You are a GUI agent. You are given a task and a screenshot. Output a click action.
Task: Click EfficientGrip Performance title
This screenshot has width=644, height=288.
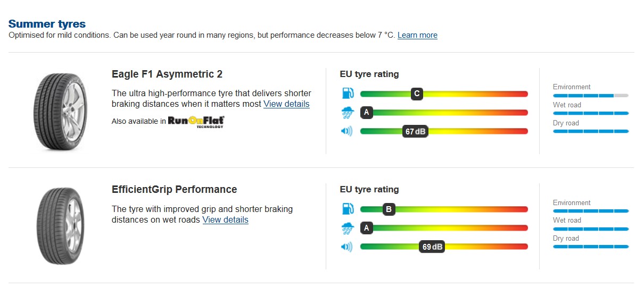pos(174,189)
